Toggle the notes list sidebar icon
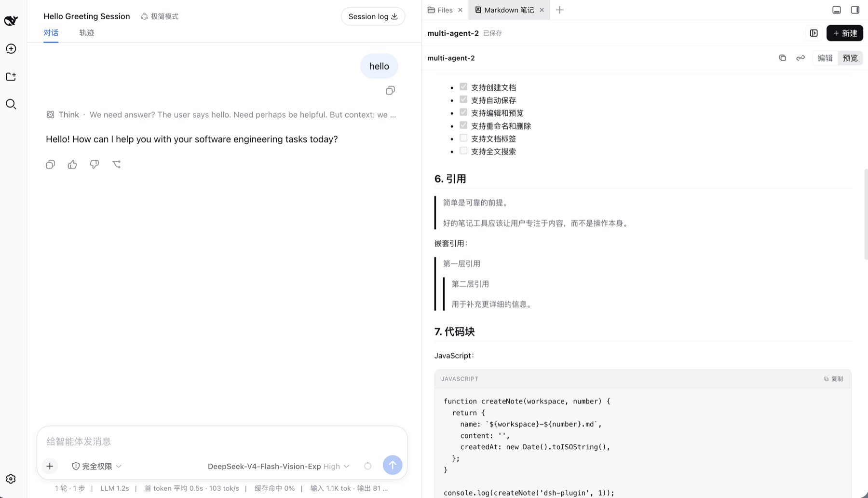The width and height of the screenshot is (868, 498). (x=814, y=33)
